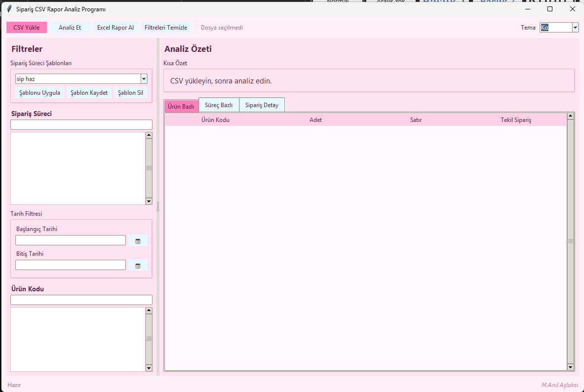Viewport: 584px width, 392px height.
Task: Sort table by Adet column header
Action: pyautogui.click(x=315, y=120)
